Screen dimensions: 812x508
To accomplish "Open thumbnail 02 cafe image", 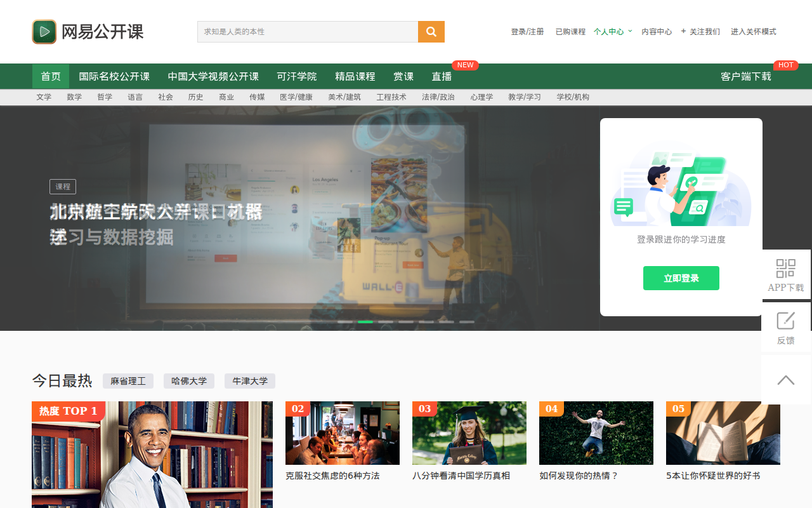I will point(343,433).
